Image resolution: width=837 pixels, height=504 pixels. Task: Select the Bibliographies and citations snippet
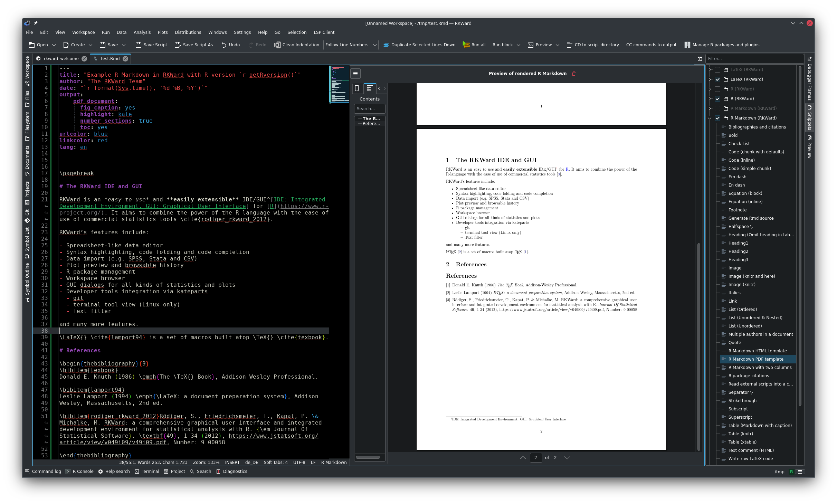click(x=757, y=127)
